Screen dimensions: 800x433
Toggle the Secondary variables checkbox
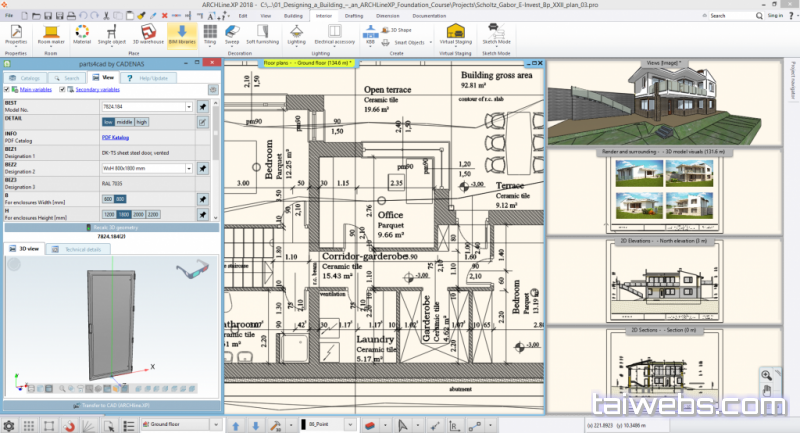(x=64, y=90)
